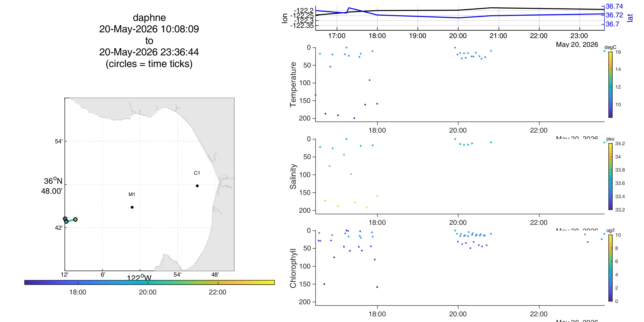Click the horizontal time colorbar below the map

tap(150, 282)
